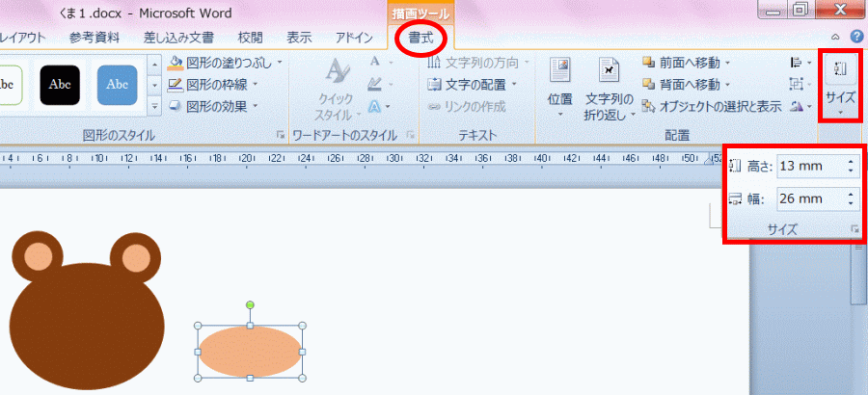Open the 校閲 Review tab
The width and height of the screenshot is (868, 395).
250,38
